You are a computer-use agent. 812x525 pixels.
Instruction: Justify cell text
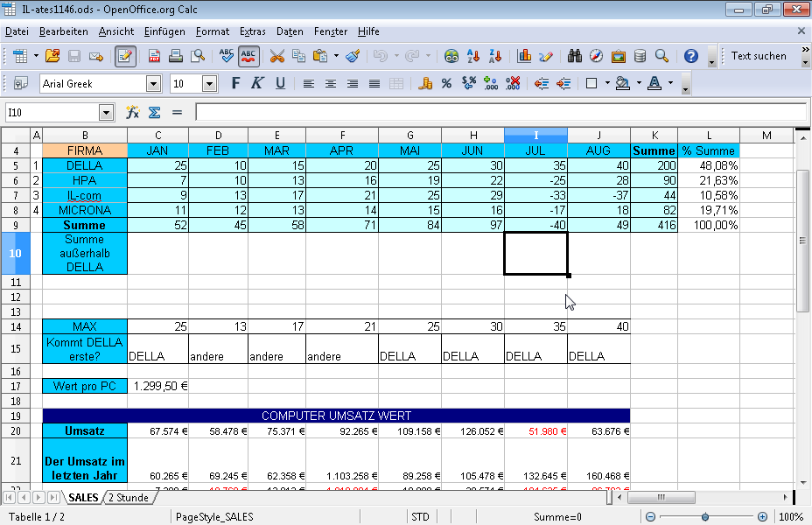click(374, 83)
